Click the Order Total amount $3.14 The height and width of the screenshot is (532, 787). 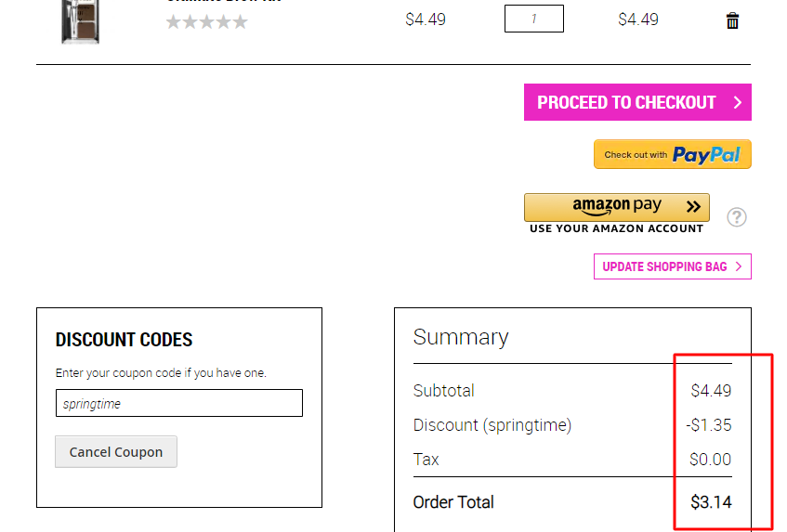711,502
